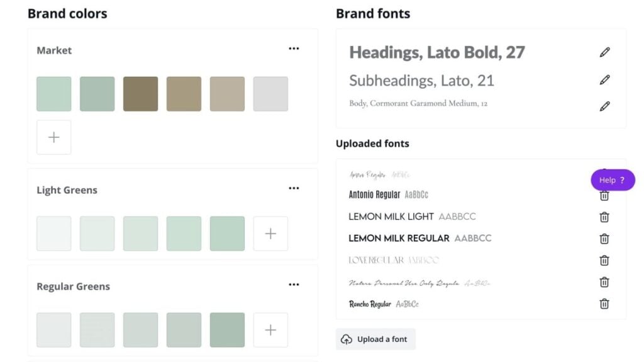
Task: Click the 'Rancho Regular' font row
Action: coord(384,304)
